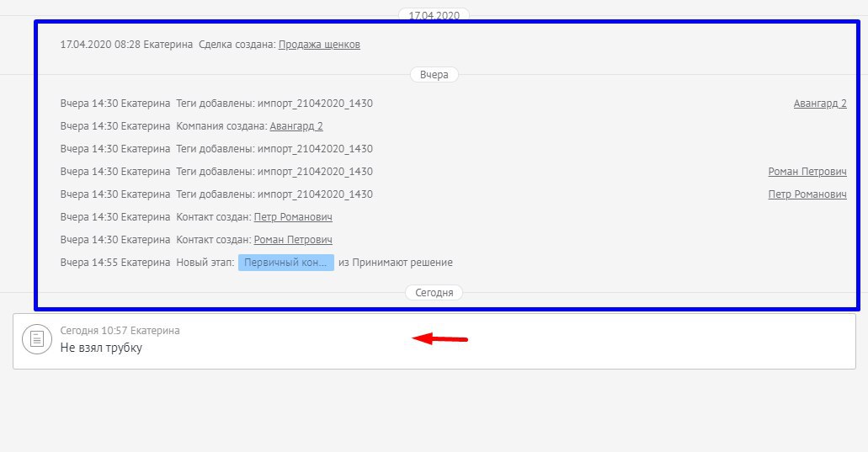868x452 pixels.
Task: Click the note icon beside Не взял трубку
Action: point(37,339)
